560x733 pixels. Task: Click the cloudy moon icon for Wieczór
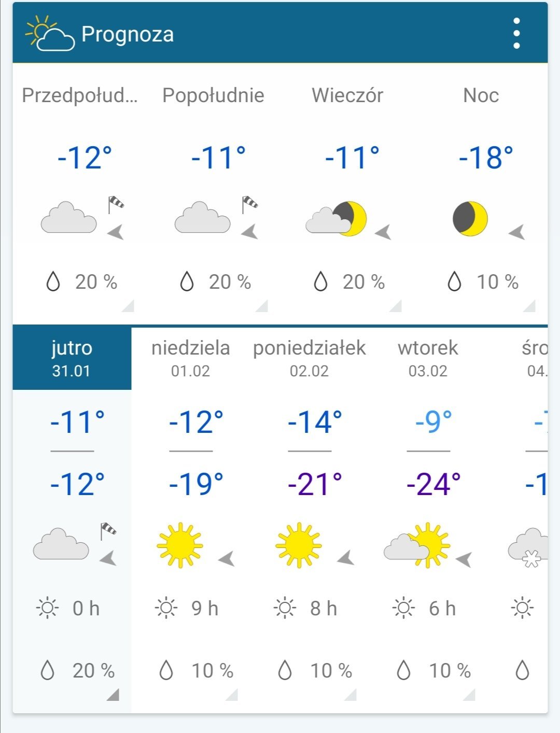337,219
